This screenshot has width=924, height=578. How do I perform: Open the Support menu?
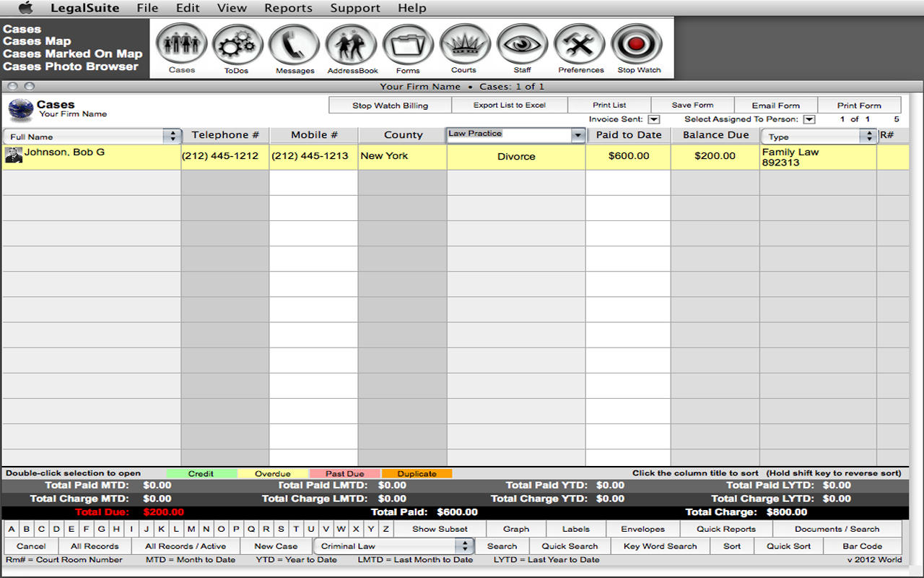(x=354, y=8)
